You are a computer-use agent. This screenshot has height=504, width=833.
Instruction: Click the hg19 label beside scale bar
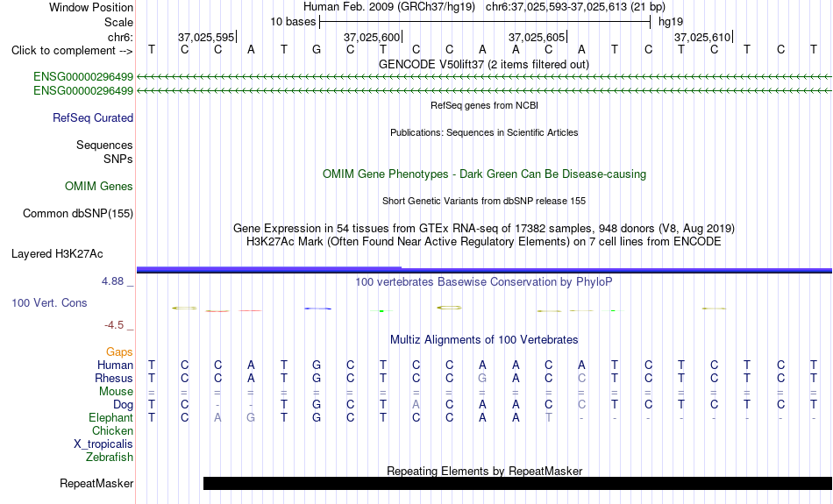[671, 22]
